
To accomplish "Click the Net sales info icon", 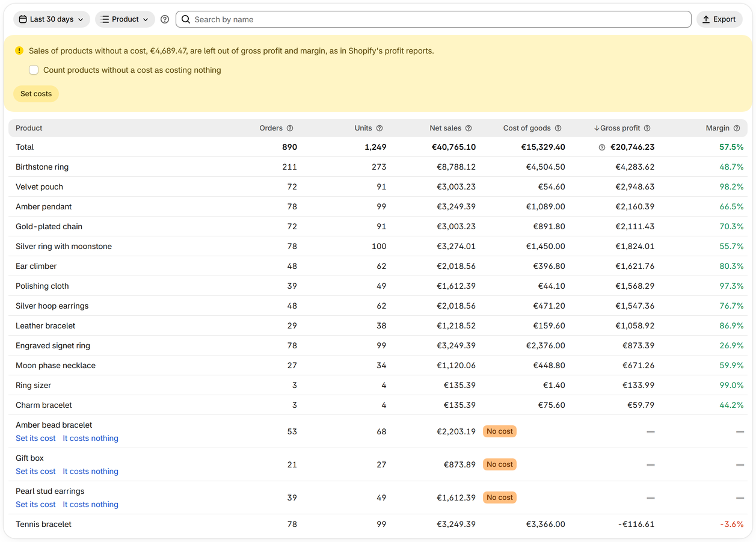I will pos(469,128).
